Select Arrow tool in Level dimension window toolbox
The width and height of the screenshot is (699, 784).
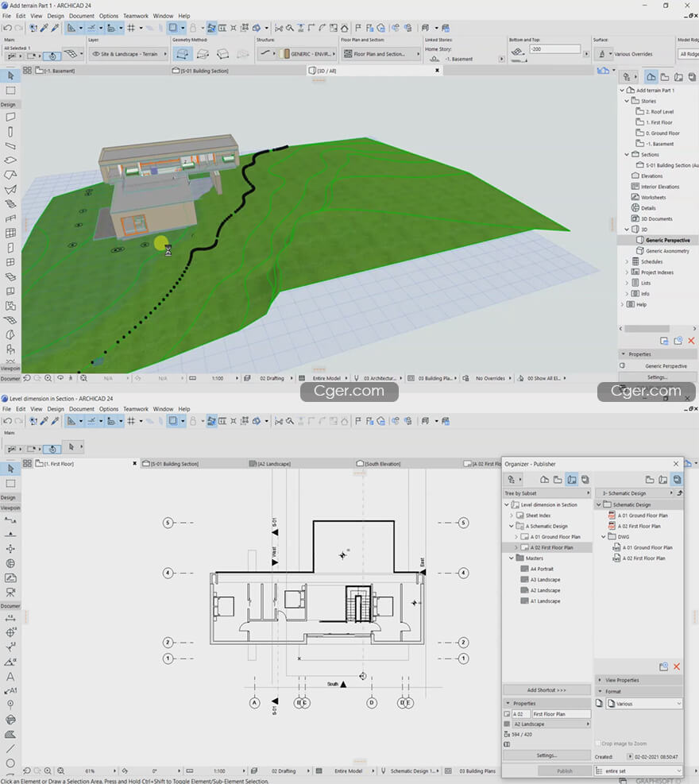[10, 469]
